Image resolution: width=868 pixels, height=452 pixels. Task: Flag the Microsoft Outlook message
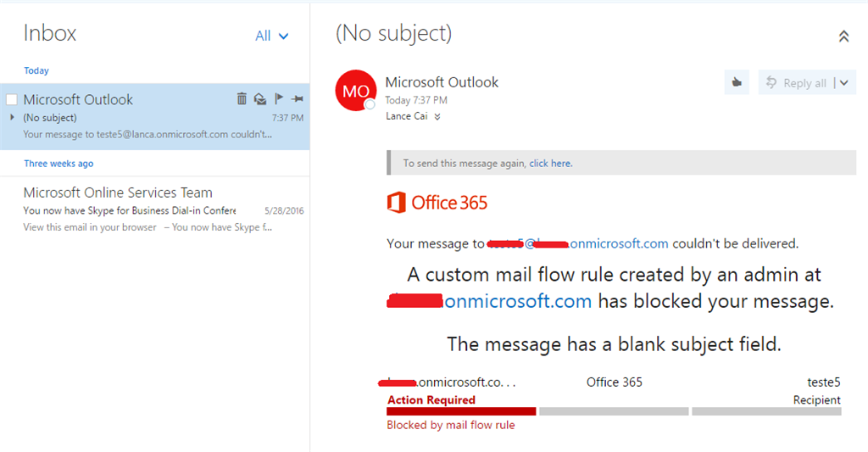279,99
